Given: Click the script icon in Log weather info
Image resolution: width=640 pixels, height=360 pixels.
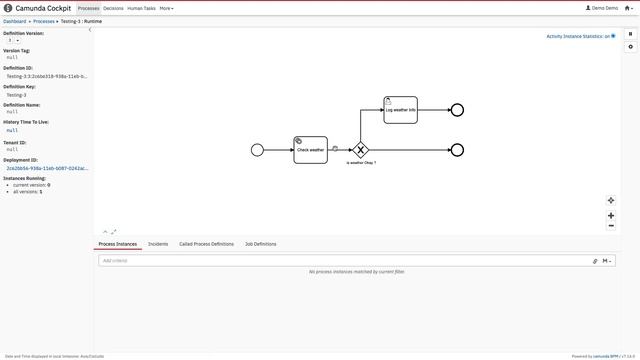Looking at the screenshot, I should coord(388,101).
